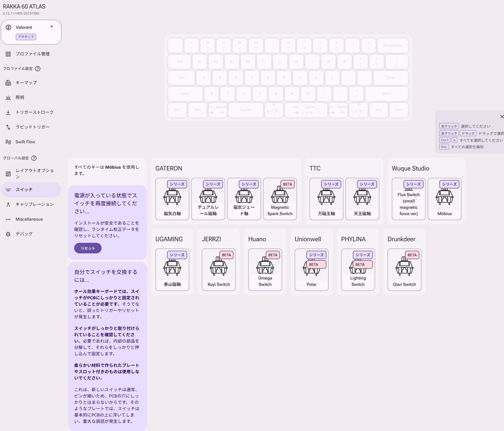Select the TTC 天王磁軸 switch card
504x431 pixels.
(x=362, y=199)
